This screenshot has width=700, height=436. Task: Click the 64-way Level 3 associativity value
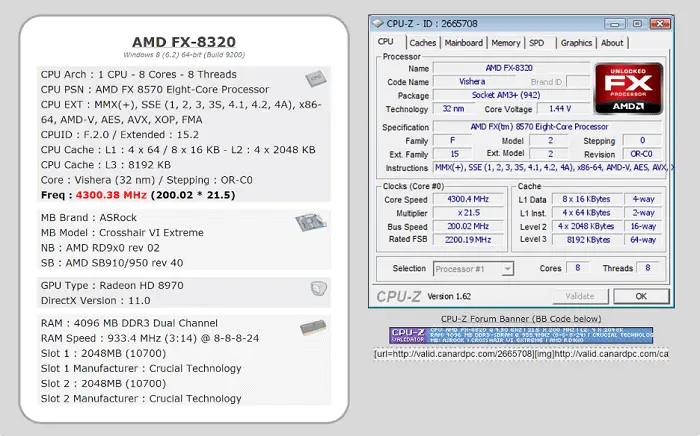coord(643,240)
